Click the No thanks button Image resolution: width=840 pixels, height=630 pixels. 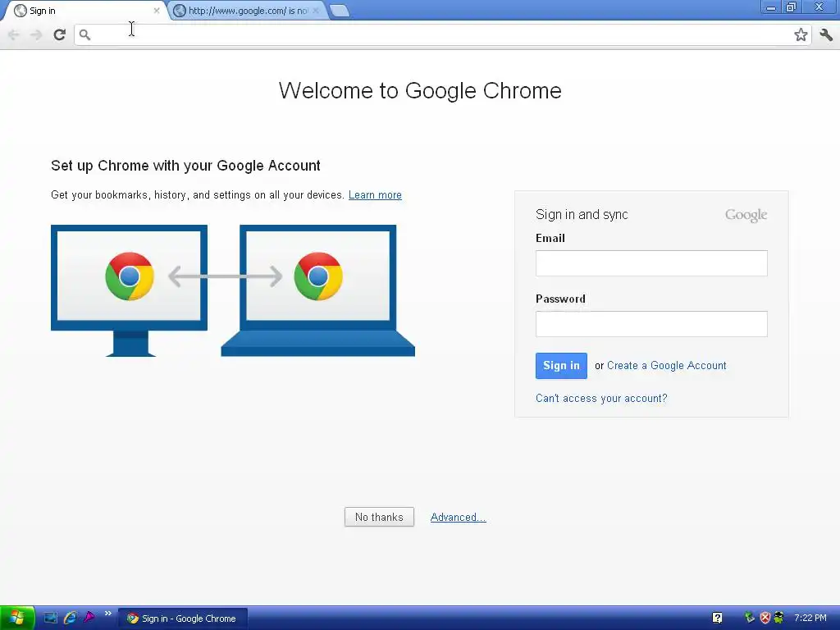pyautogui.click(x=379, y=517)
